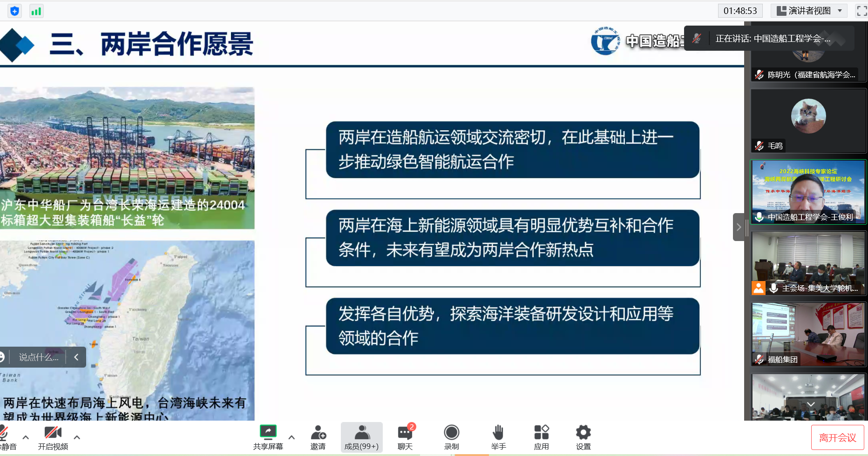Open members list (99+)

pos(361,437)
